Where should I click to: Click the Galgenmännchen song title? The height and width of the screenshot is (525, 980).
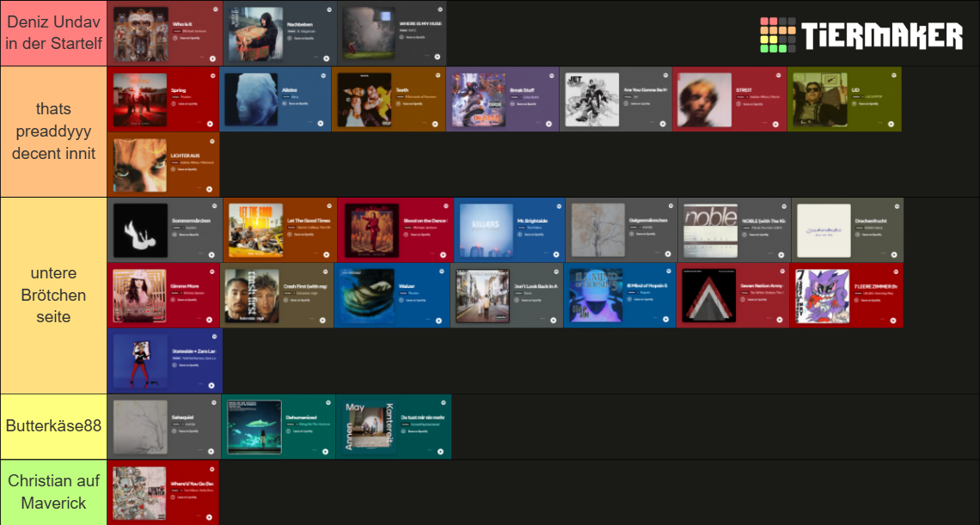pyautogui.click(x=649, y=221)
